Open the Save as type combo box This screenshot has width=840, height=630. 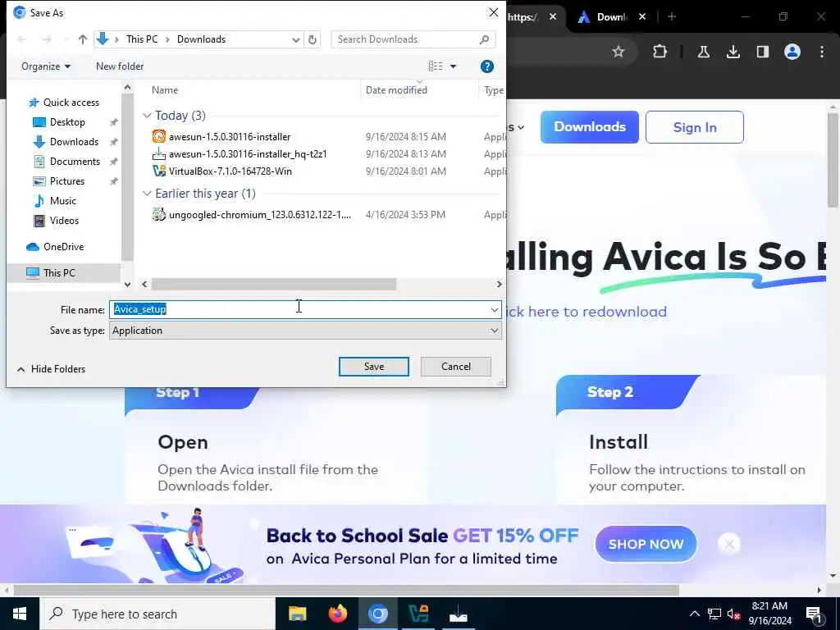305,331
